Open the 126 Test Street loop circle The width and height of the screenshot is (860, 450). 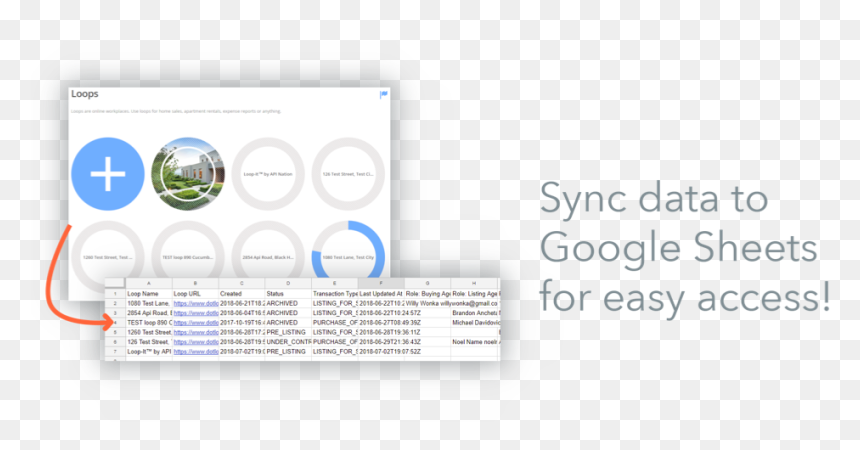tap(348, 174)
